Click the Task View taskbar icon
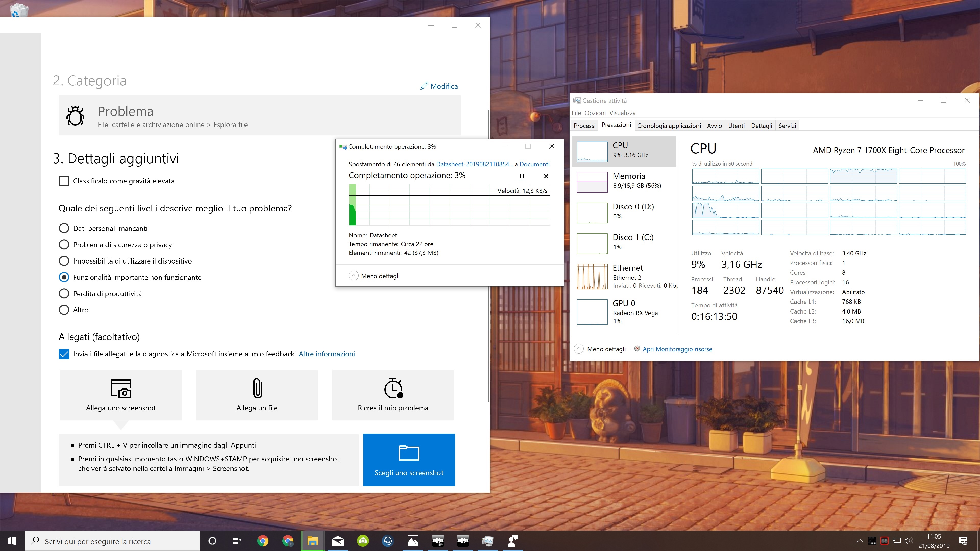The width and height of the screenshot is (980, 551). pyautogui.click(x=237, y=540)
